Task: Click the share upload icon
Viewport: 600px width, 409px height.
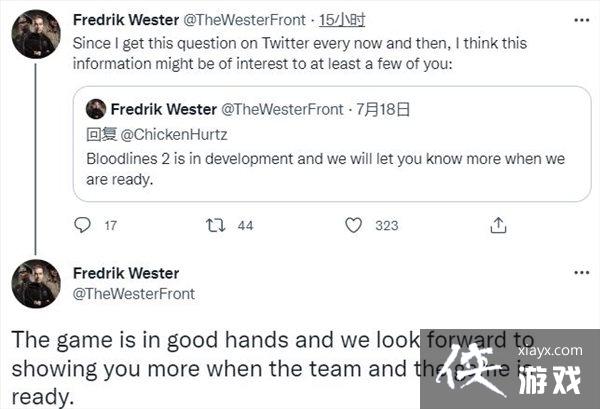Action: 498,226
